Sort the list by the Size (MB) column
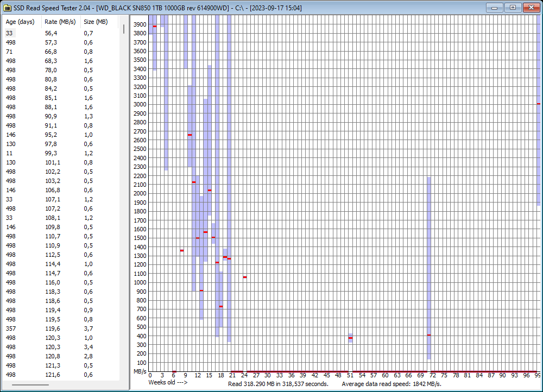The image size is (543, 392). 97,22
